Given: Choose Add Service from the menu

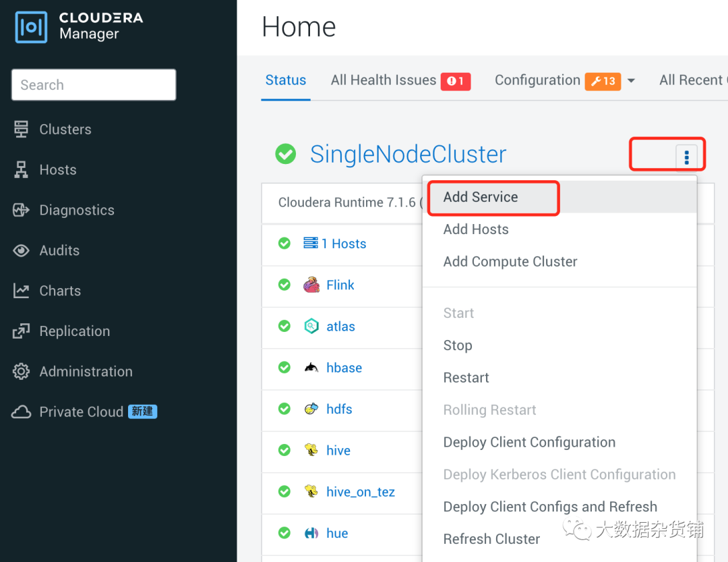Looking at the screenshot, I should 481,197.
